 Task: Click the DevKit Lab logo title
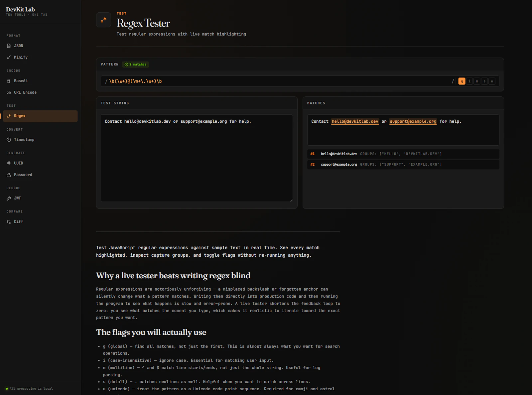pyautogui.click(x=20, y=9)
